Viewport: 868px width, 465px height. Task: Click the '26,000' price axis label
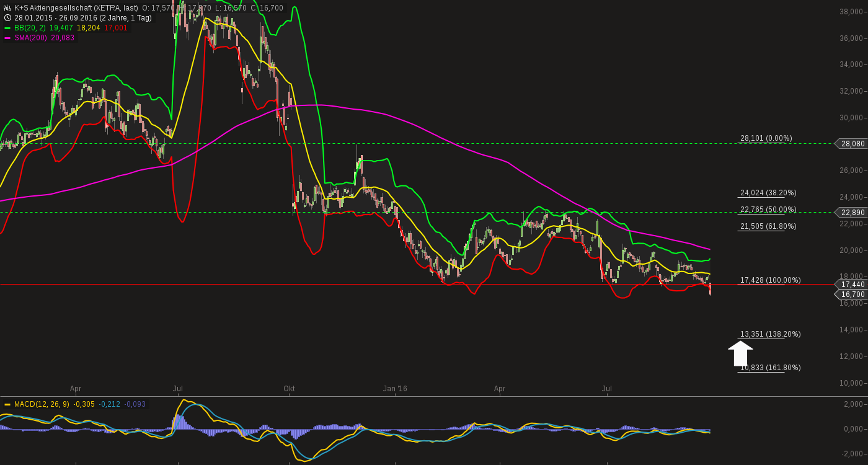click(852, 170)
